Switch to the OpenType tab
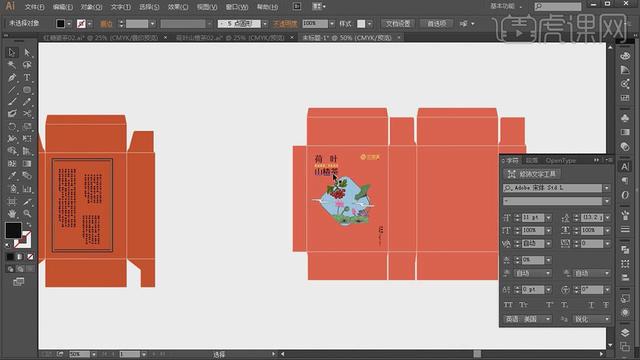Viewport: 640px width, 360px height. 560,160
